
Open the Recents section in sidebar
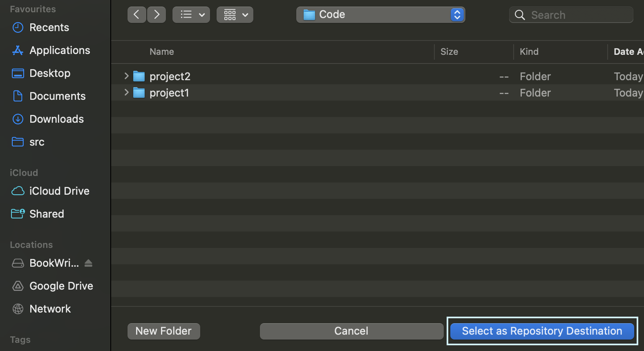[x=49, y=27]
